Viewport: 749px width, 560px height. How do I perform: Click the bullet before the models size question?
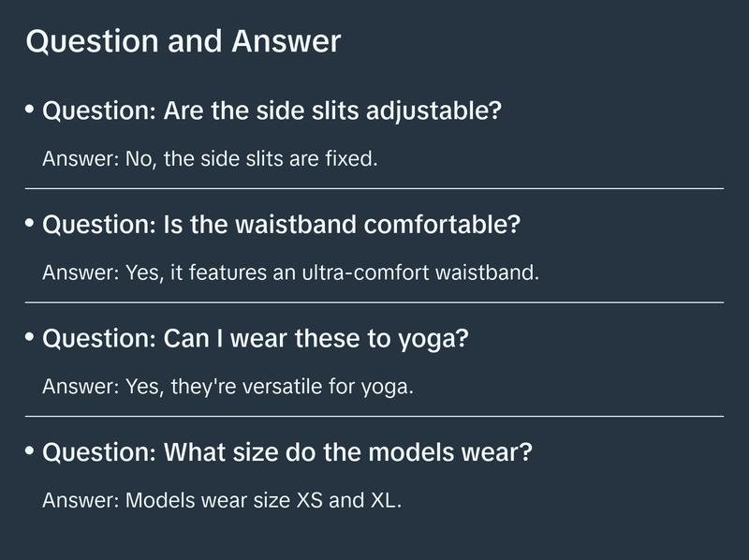(x=30, y=450)
